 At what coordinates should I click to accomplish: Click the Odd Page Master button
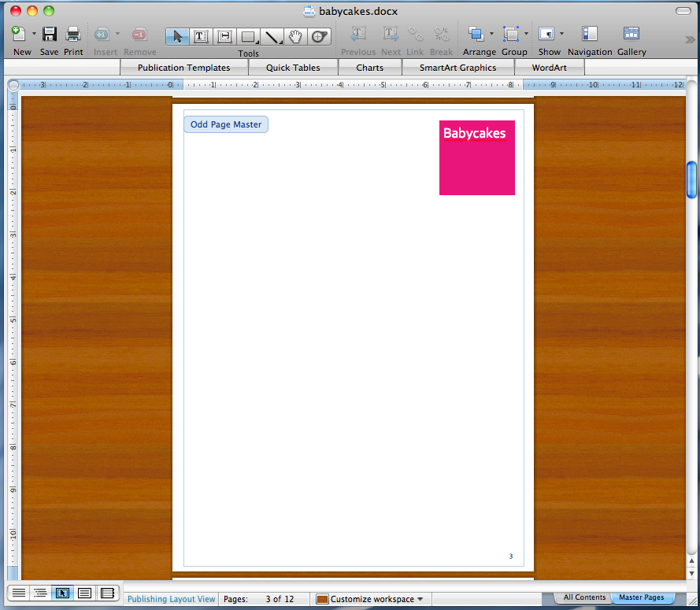pos(225,124)
